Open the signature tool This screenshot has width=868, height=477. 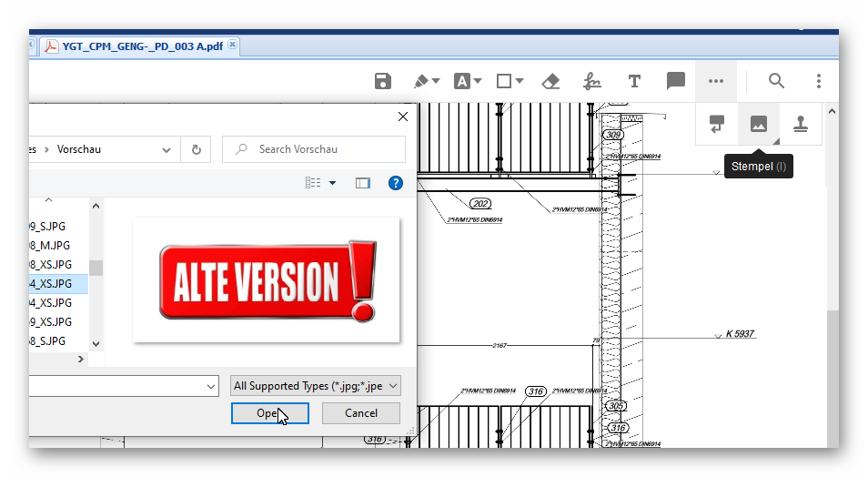pos(592,81)
